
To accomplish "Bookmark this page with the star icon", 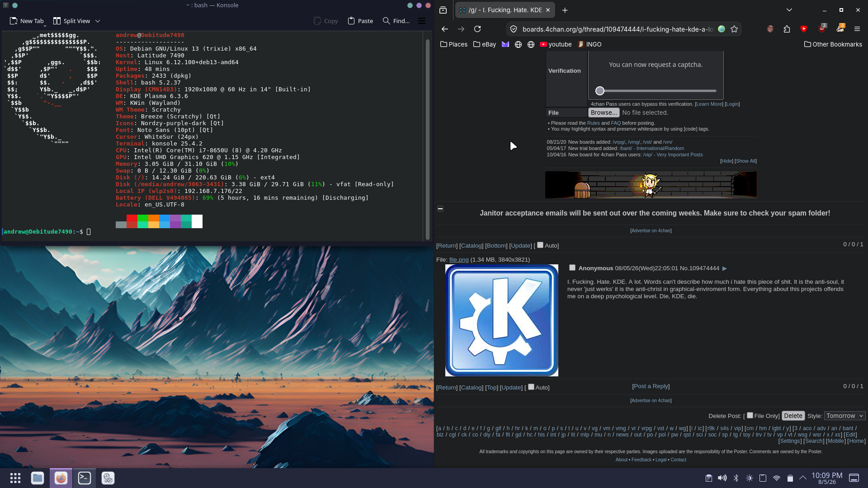I will (734, 29).
